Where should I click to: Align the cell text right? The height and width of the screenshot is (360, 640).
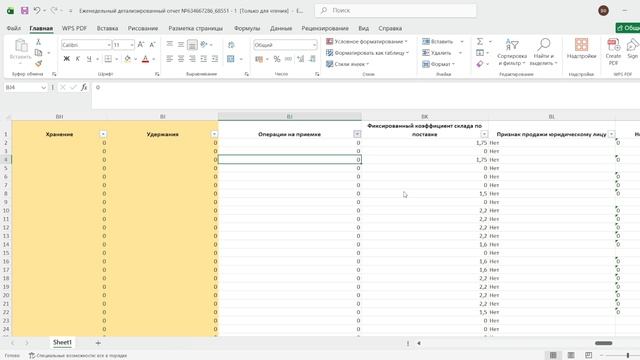(192, 59)
